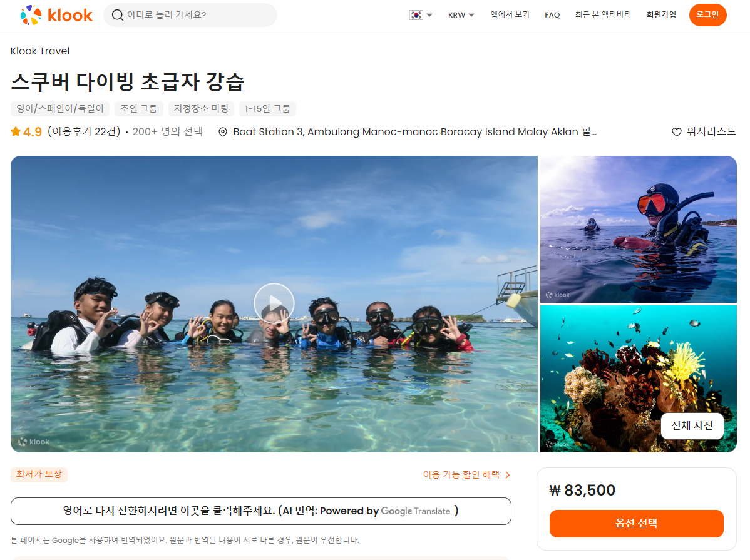Click the South Korea flag icon
Image resolution: width=750 pixels, height=560 pixels.
click(x=416, y=15)
